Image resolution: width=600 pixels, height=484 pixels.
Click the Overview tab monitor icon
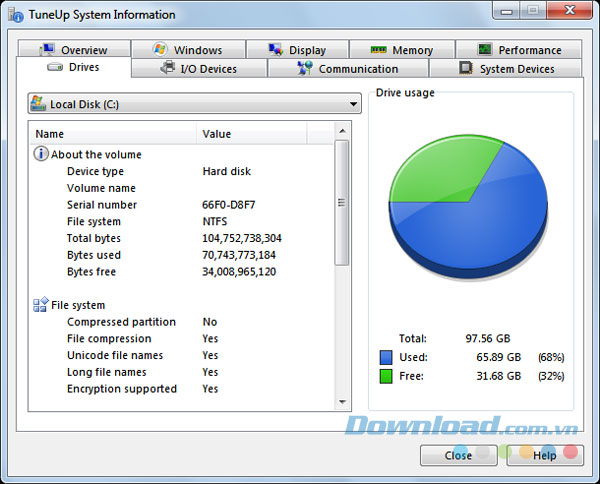tap(46, 50)
